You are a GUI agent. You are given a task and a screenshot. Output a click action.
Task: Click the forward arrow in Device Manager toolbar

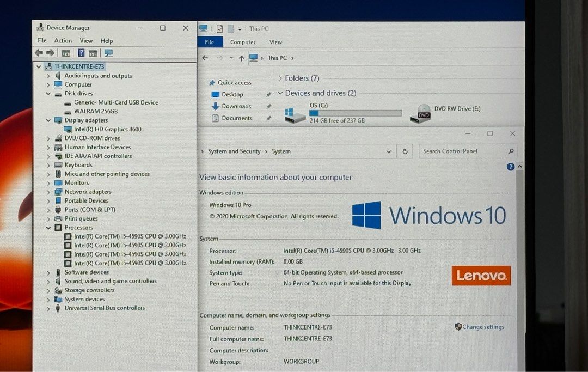(x=50, y=53)
